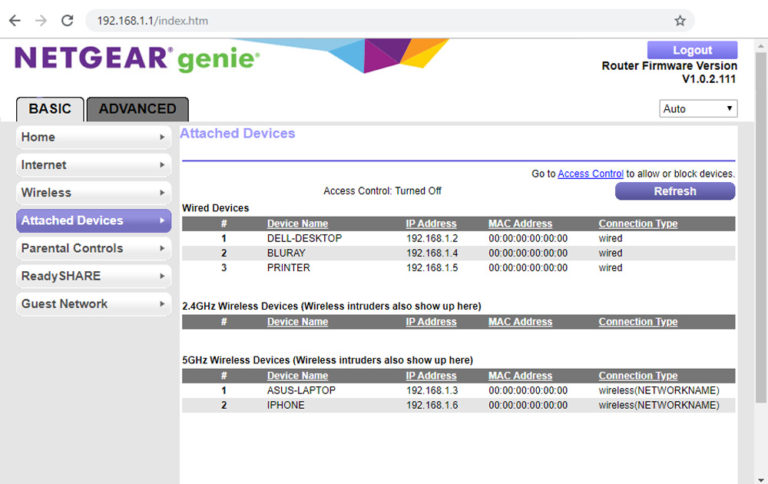Click the PRINTER row MAC address
This screenshot has height=484, width=768.
coord(528,268)
